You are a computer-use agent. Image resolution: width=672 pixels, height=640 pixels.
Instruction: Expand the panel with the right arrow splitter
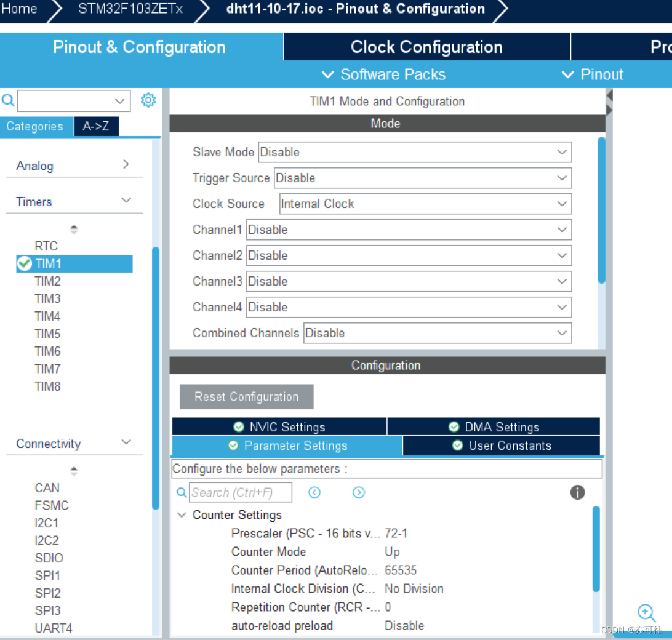pos(610,111)
